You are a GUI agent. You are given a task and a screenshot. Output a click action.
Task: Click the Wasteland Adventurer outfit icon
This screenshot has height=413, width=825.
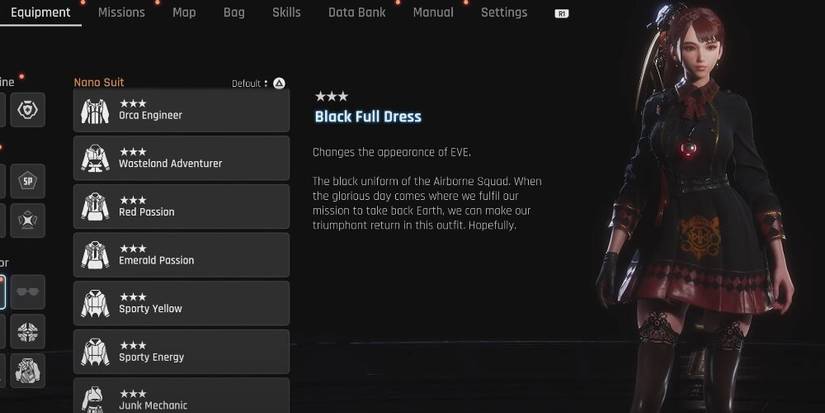click(95, 158)
